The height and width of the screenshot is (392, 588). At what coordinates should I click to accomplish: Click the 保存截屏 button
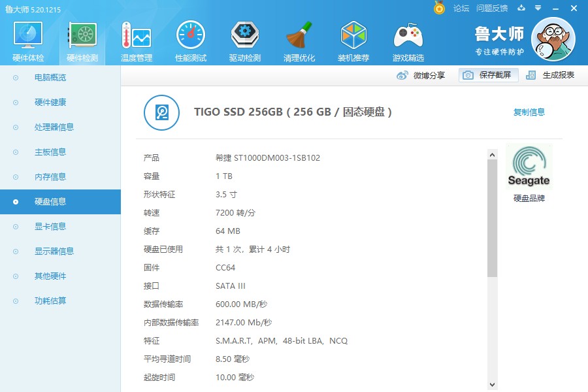pos(489,75)
